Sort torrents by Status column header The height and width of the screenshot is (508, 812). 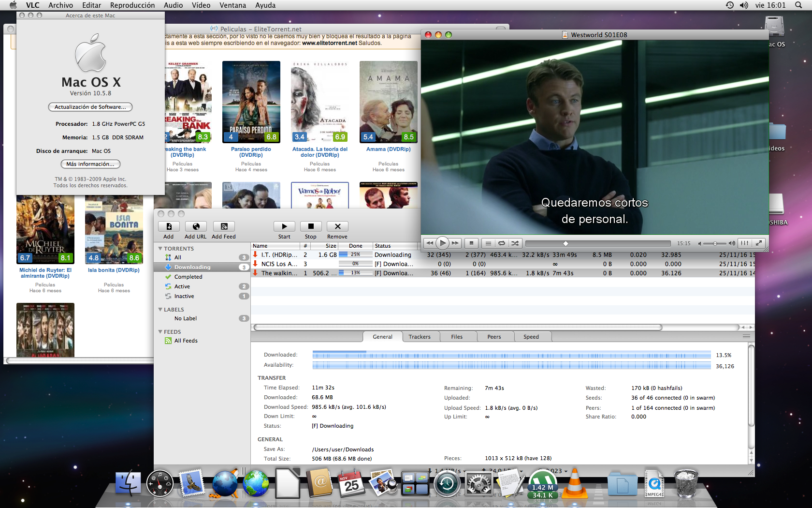[395, 246]
